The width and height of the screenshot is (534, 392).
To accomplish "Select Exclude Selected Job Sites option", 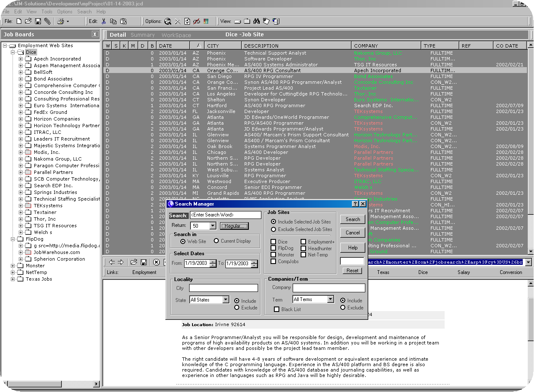I will point(273,229).
